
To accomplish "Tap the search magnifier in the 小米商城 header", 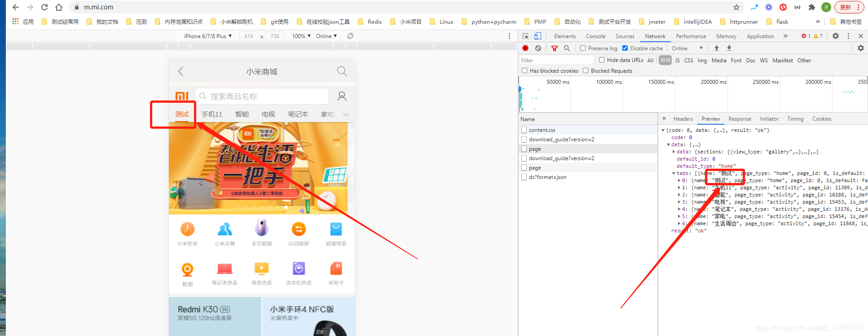I will click(x=342, y=71).
